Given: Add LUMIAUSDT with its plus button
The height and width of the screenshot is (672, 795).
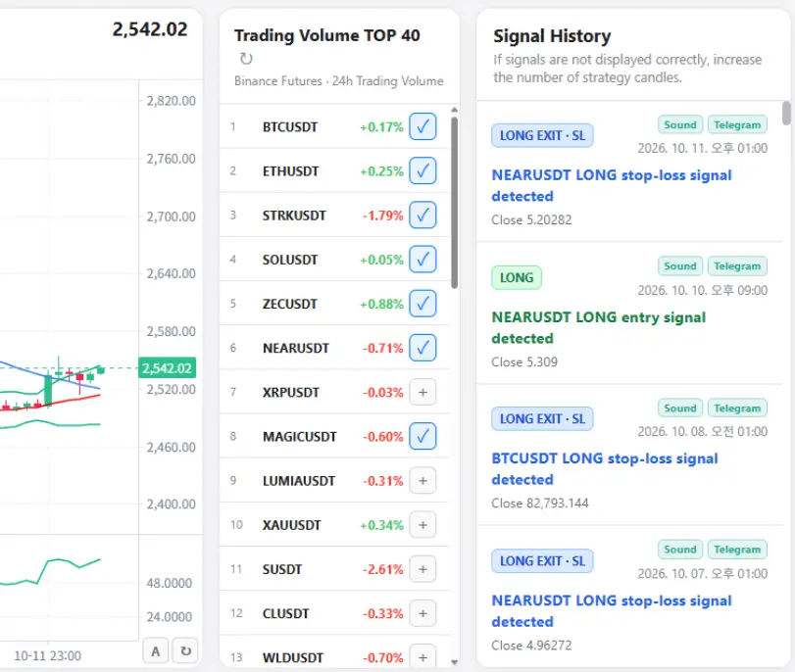Looking at the screenshot, I should tap(422, 480).
